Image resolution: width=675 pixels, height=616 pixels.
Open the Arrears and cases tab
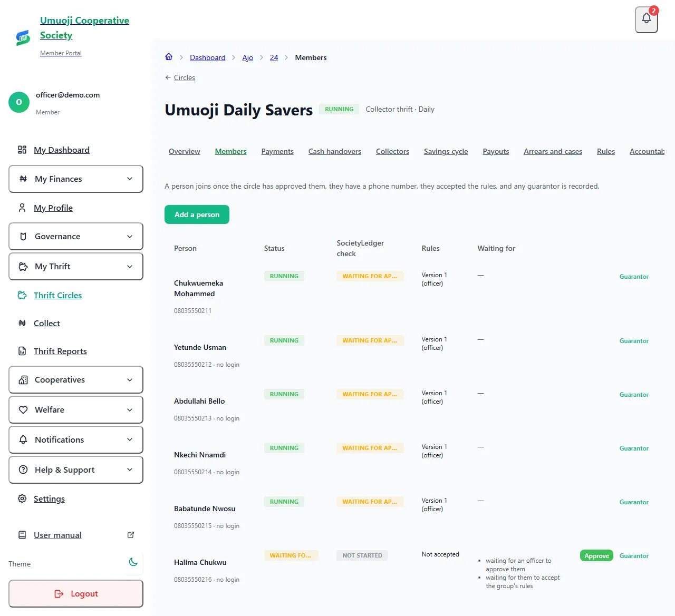coord(553,151)
